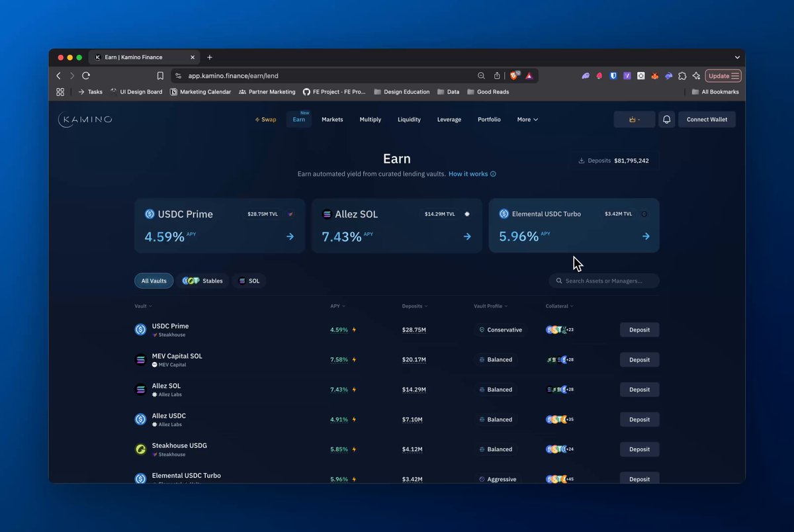Click the Search Assets or Managers field
794x532 pixels.
(604, 281)
